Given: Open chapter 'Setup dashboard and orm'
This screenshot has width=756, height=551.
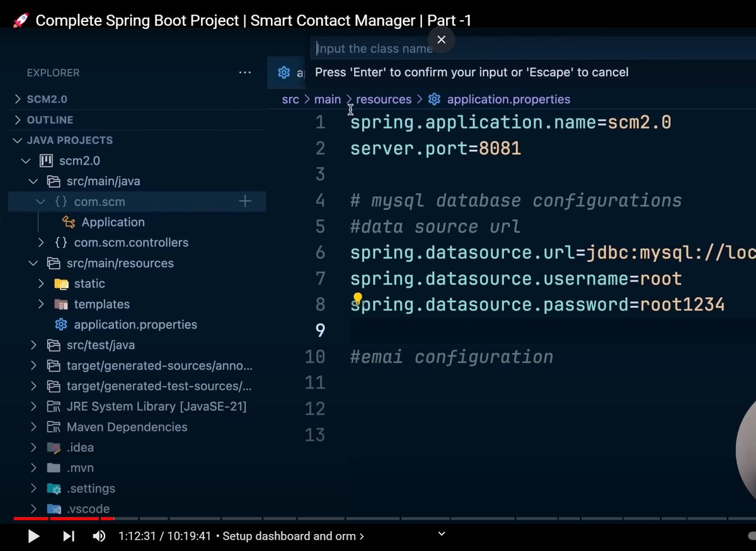Looking at the screenshot, I should click(293, 537).
